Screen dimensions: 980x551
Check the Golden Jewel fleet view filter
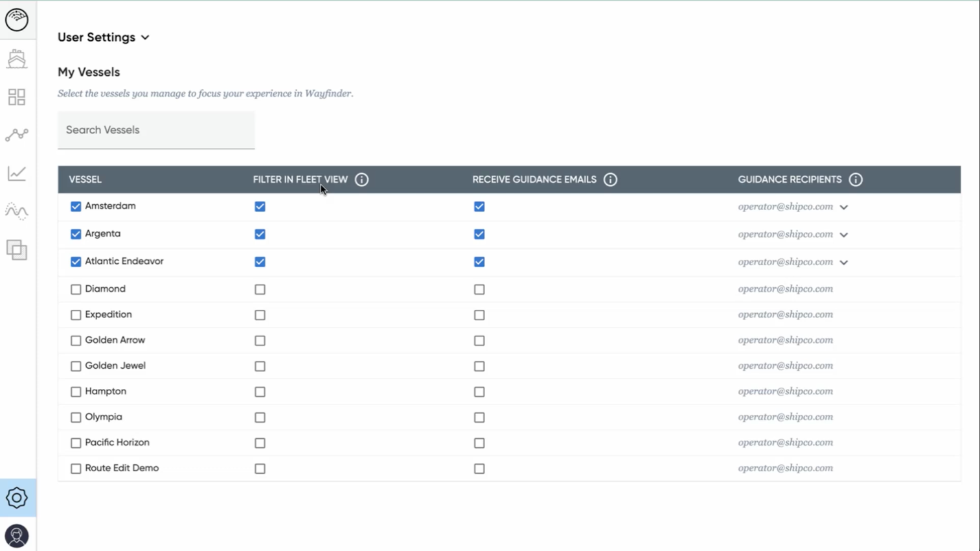(260, 366)
